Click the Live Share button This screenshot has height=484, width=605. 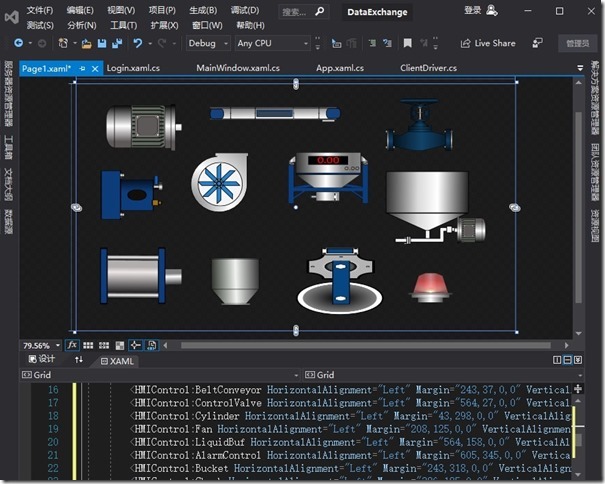488,43
